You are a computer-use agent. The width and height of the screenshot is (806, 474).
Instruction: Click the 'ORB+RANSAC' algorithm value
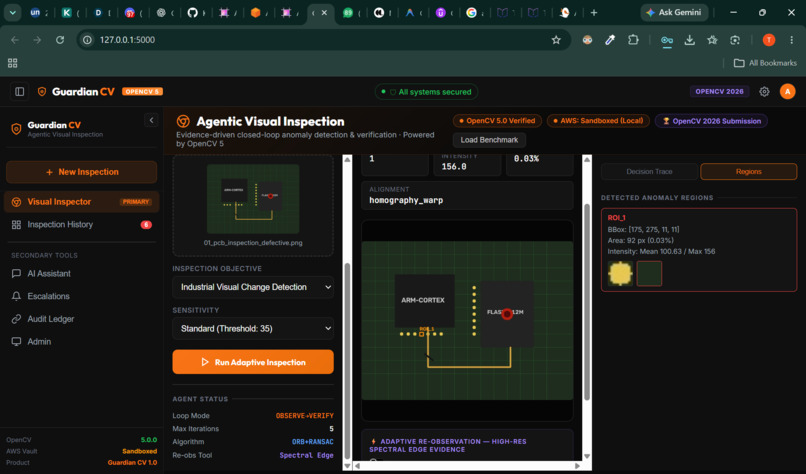313,442
